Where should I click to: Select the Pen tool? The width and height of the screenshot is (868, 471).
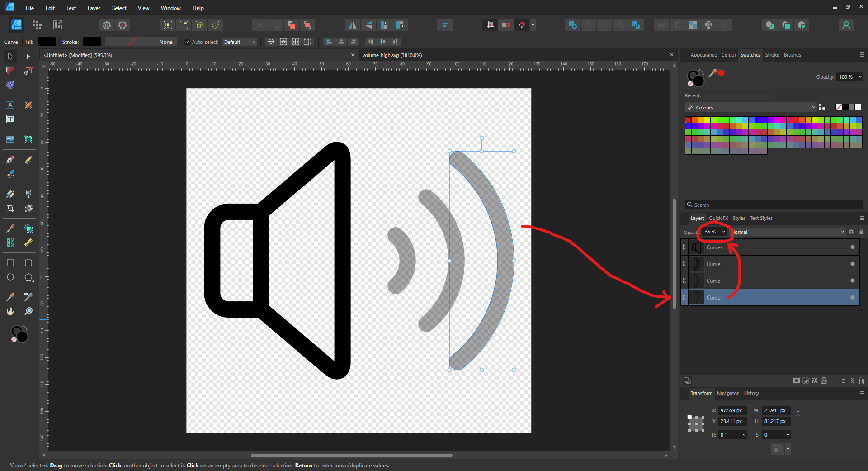click(x=10, y=160)
